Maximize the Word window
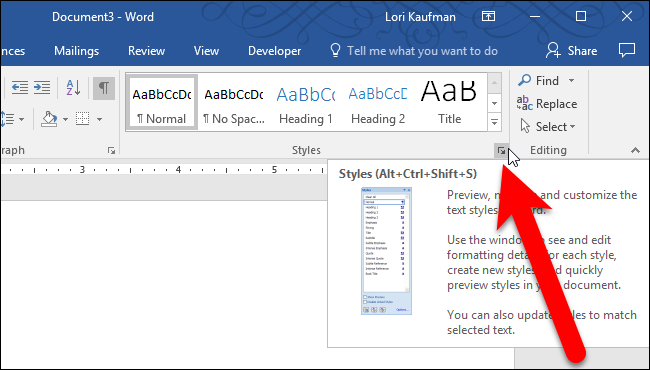 point(581,17)
